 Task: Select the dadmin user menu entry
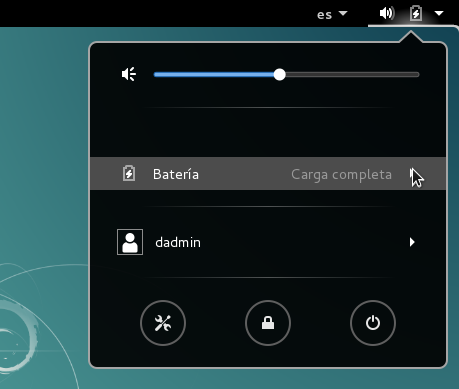point(268,242)
